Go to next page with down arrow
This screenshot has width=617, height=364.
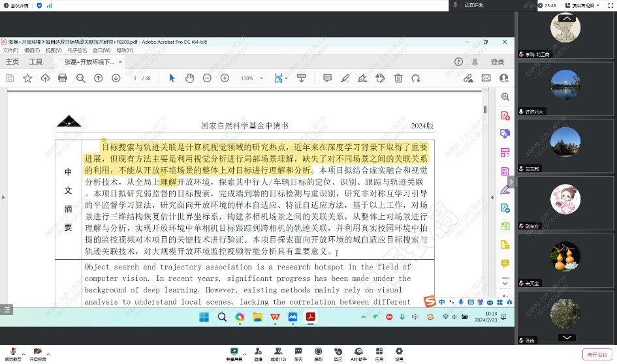click(x=116, y=78)
